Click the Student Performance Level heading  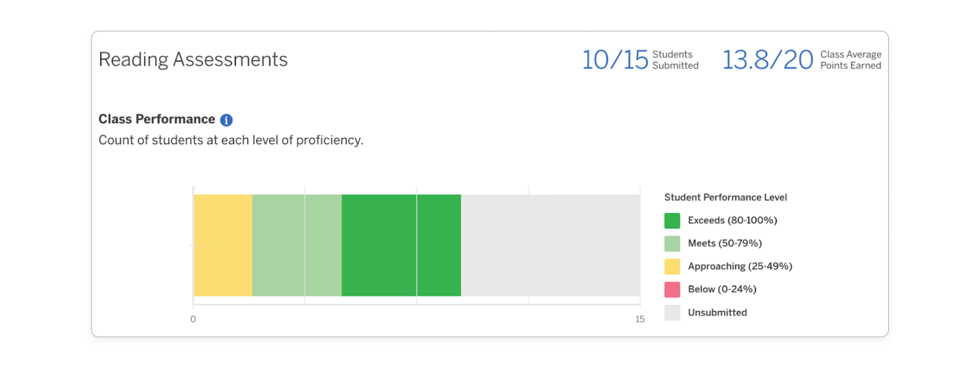tap(726, 197)
